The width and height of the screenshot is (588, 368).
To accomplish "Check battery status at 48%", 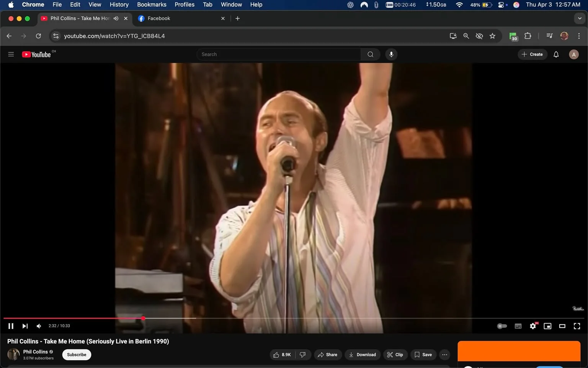I will 481,5.
